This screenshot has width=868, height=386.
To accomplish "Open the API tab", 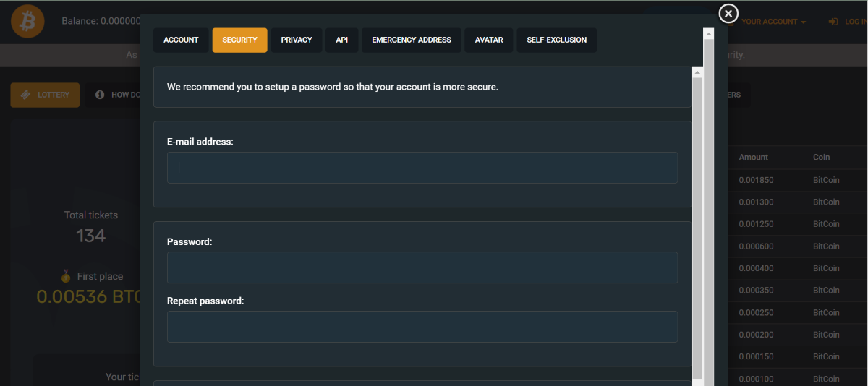I will click(x=342, y=40).
